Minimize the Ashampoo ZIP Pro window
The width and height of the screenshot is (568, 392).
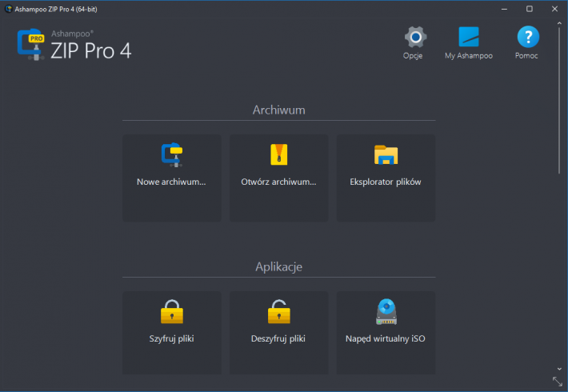(504, 9)
